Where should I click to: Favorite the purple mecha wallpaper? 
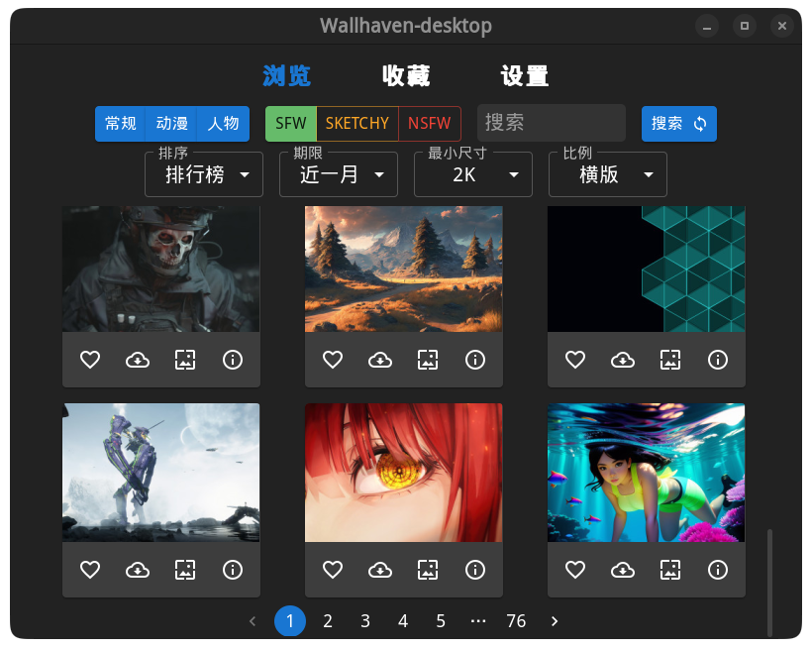click(90, 570)
